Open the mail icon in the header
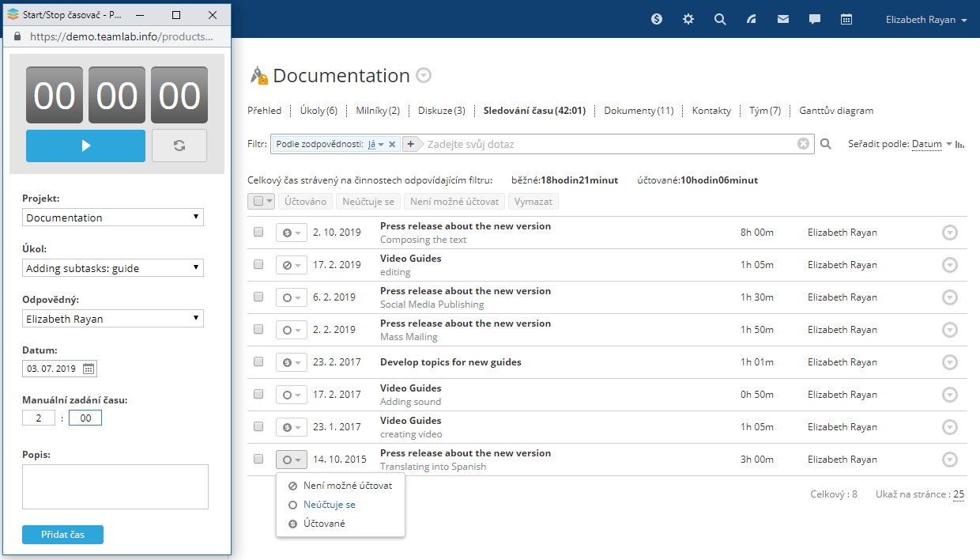Image resolution: width=980 pixels, height=560 pixels. click(x=783, y=20)
